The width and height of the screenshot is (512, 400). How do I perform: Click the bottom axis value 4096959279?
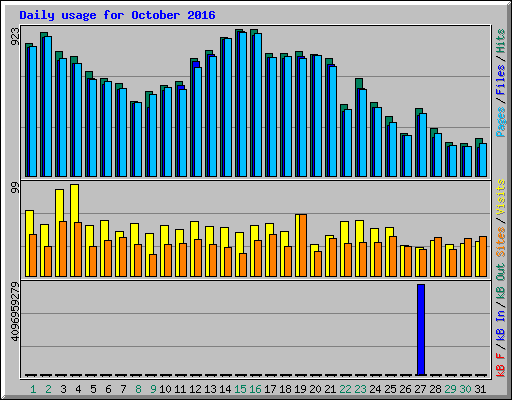(15, 312)
